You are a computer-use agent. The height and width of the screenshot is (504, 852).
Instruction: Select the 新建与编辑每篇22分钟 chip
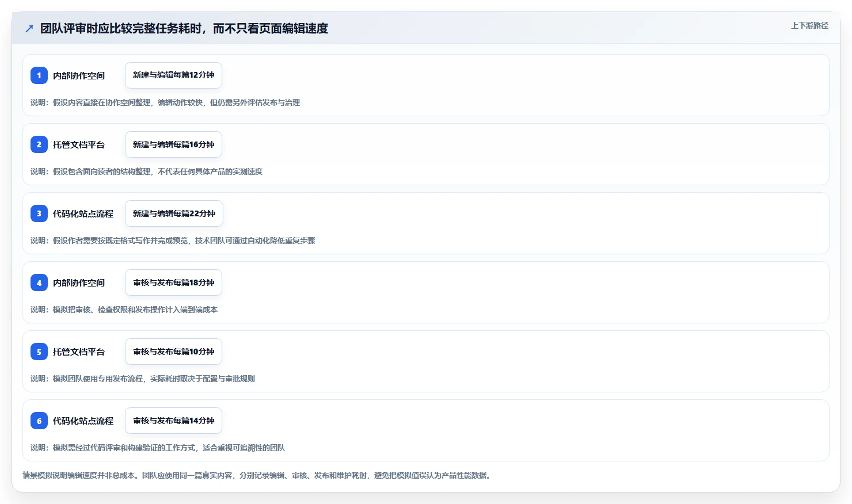[x=174, y=213]
